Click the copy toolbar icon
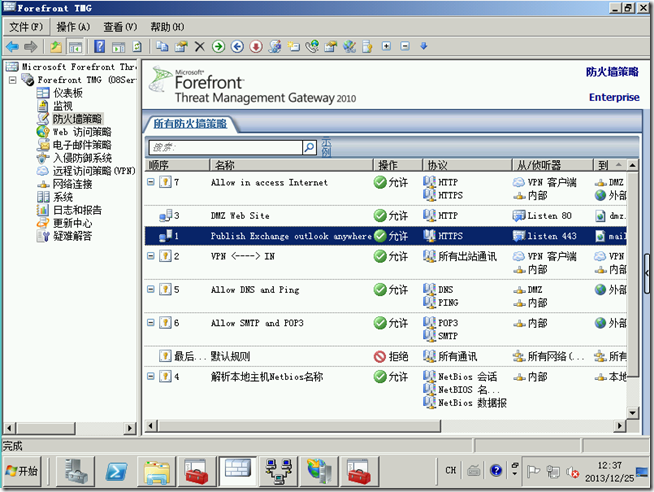This screenshot has width=654, height=492. tap(162, 46)
